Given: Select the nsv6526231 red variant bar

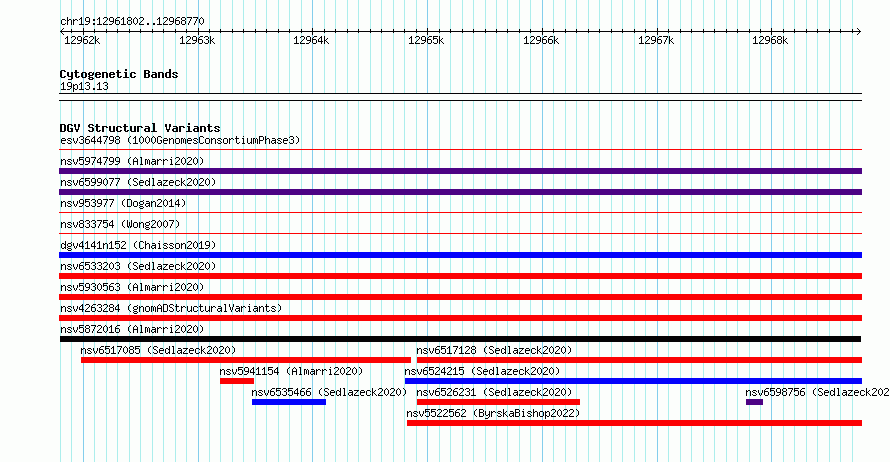Looking at the screenshot, I should 498,402.
